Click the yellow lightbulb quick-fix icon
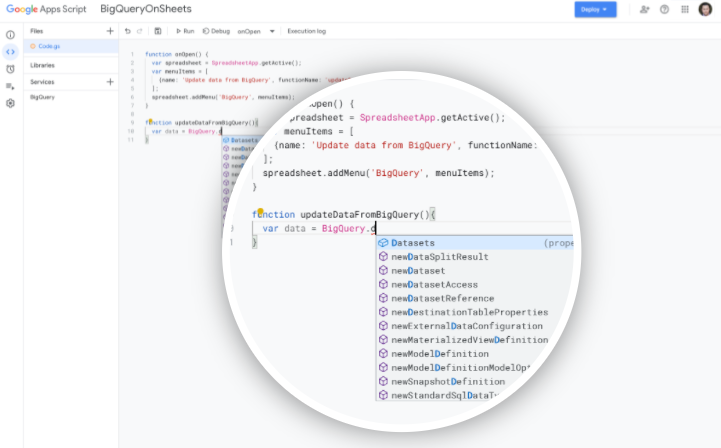 [x=260, y=212]
